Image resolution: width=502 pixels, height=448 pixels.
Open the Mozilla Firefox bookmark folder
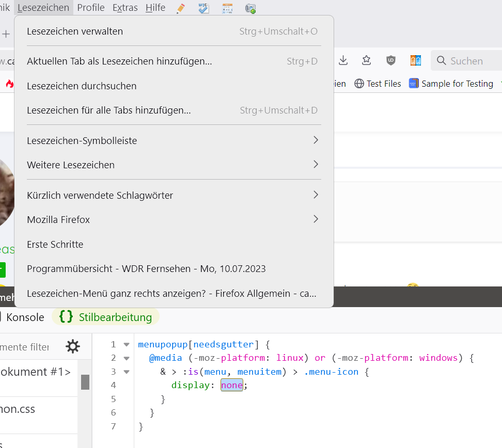click(x=174, y=219)
